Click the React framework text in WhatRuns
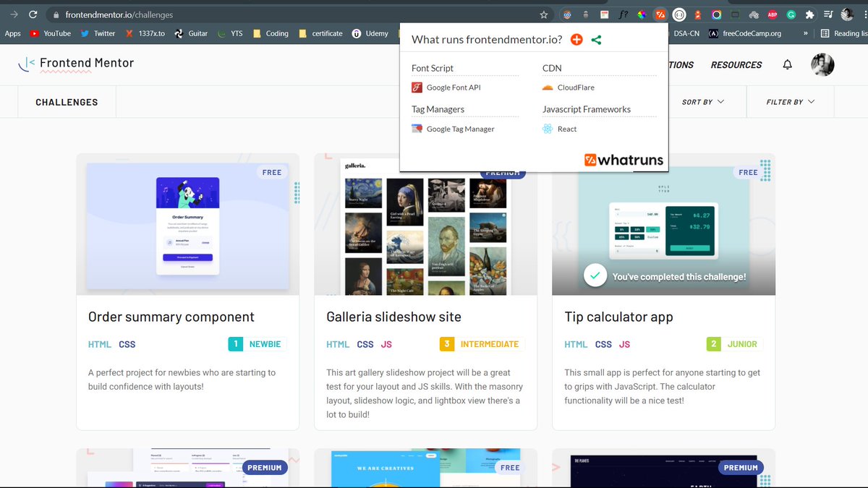The image size is (868, 488). point(567,129)
